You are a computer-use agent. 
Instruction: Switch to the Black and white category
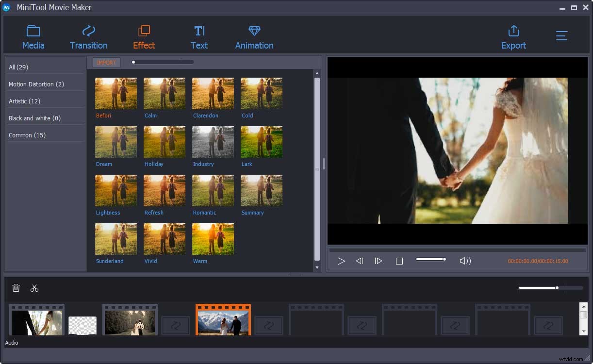34,118
